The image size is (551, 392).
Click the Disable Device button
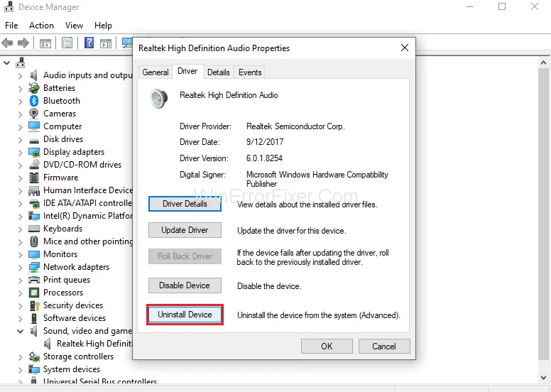click(x=185, y=285)
